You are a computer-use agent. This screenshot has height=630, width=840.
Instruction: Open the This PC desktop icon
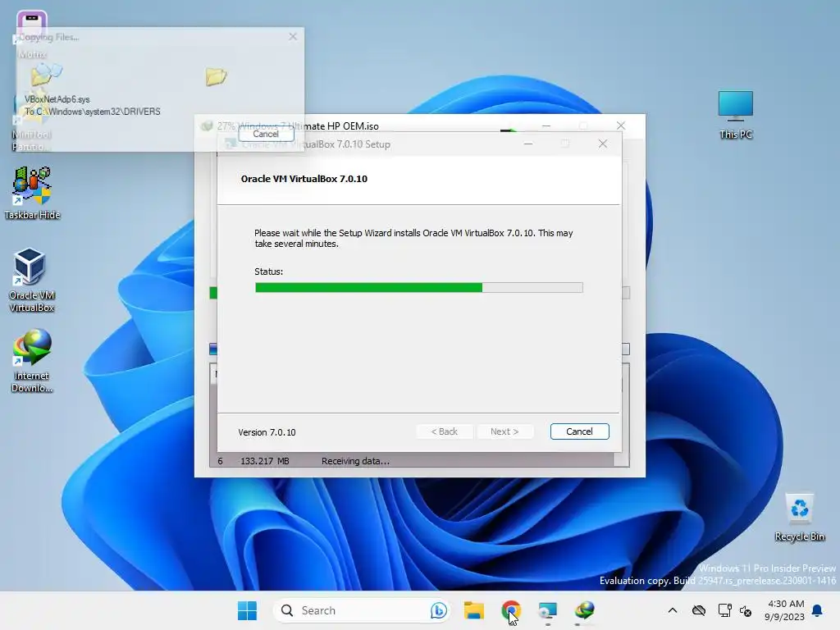click(x=736, y=115)
